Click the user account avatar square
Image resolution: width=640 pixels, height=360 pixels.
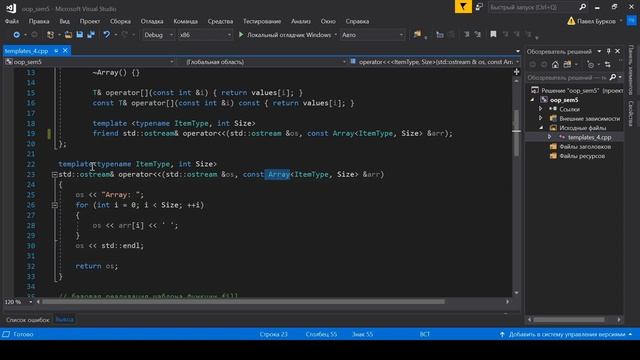[x=632, y=21]
